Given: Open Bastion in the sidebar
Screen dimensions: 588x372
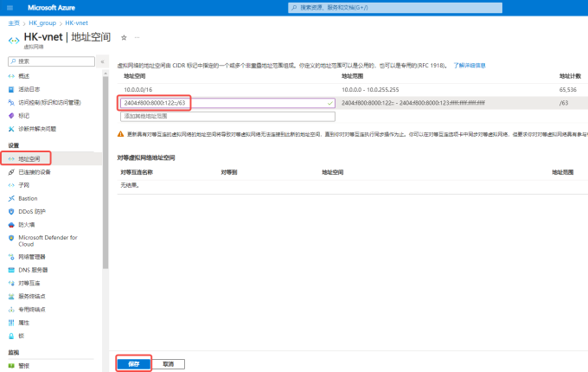Looking at the screenshot, I should 28,198.
